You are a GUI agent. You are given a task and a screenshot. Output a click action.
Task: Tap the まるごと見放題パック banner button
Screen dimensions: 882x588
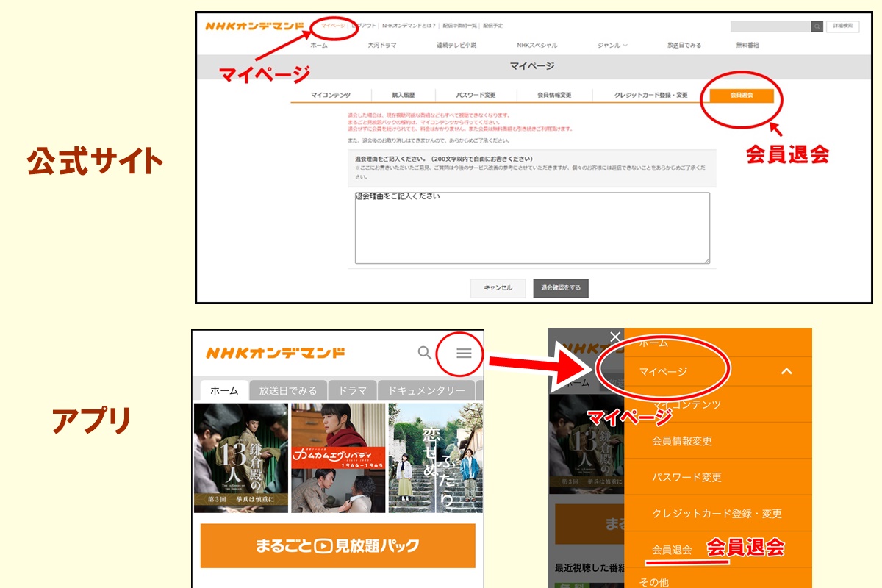click(x=338, y=546)
